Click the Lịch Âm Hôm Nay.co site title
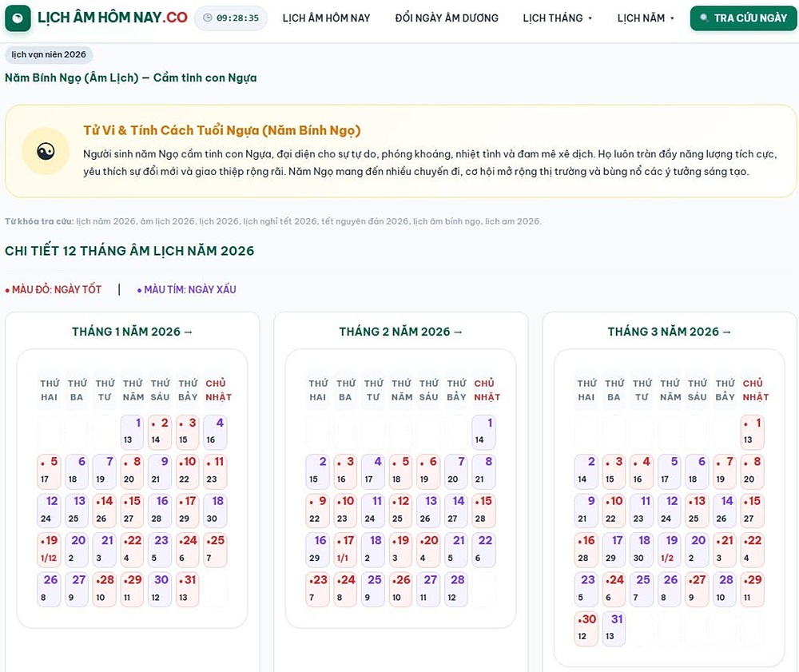 pyautogui.click(x=113, y=18)
